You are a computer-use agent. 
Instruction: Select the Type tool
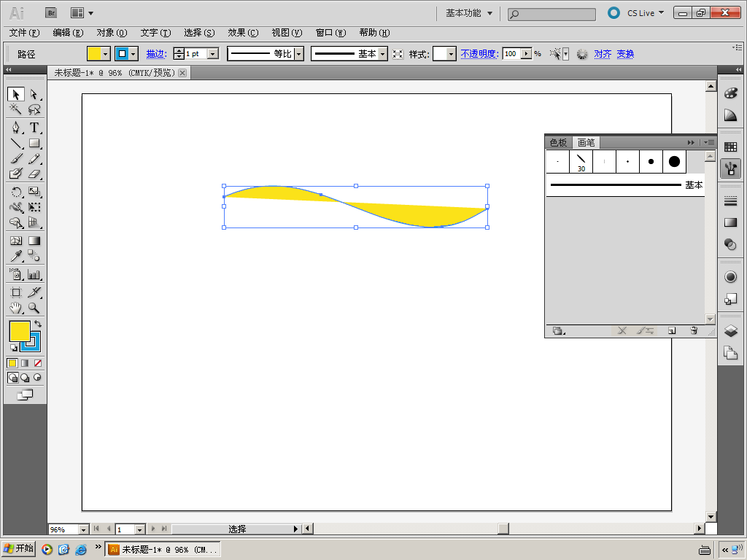[x=34, y=127]
